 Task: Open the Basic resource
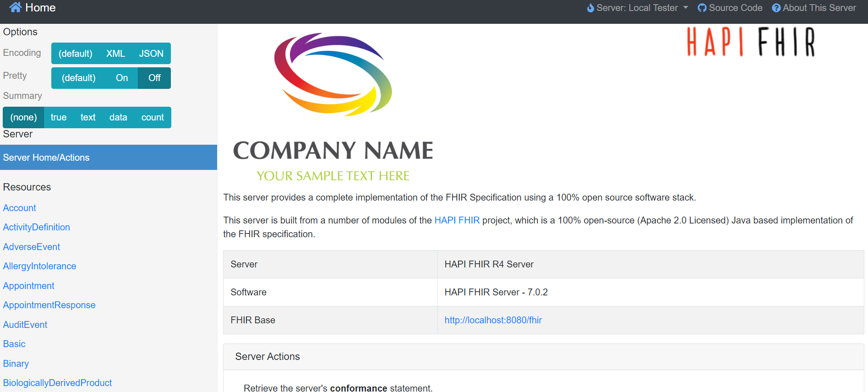pos(14,344)
